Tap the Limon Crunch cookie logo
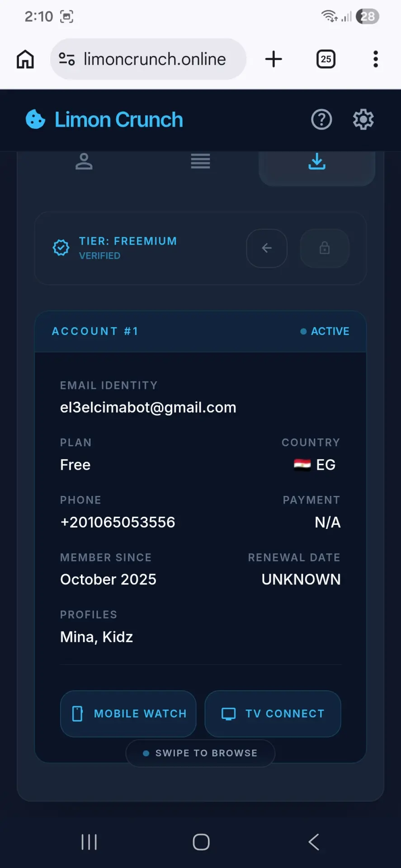 35,120
